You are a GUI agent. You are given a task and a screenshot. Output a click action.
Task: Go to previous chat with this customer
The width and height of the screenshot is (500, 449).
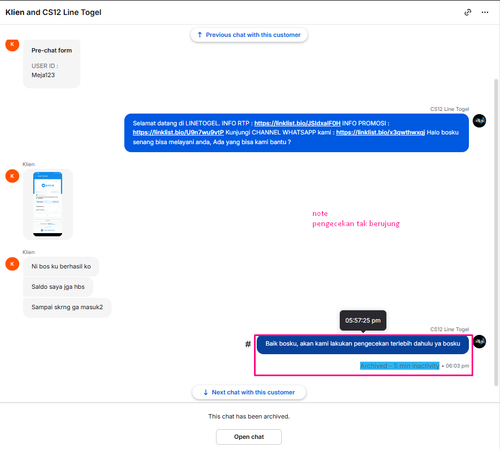[249, 35]
